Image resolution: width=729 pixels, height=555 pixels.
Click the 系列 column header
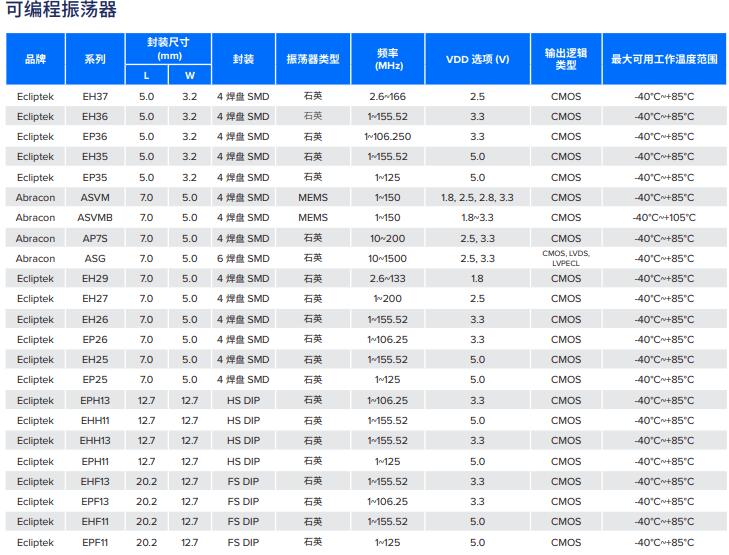95,59
